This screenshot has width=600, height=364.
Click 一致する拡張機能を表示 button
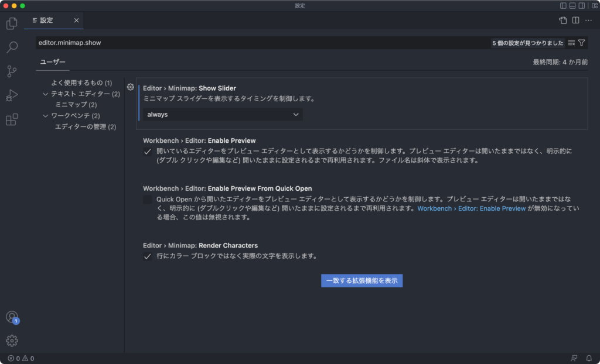tap(362, 281)
